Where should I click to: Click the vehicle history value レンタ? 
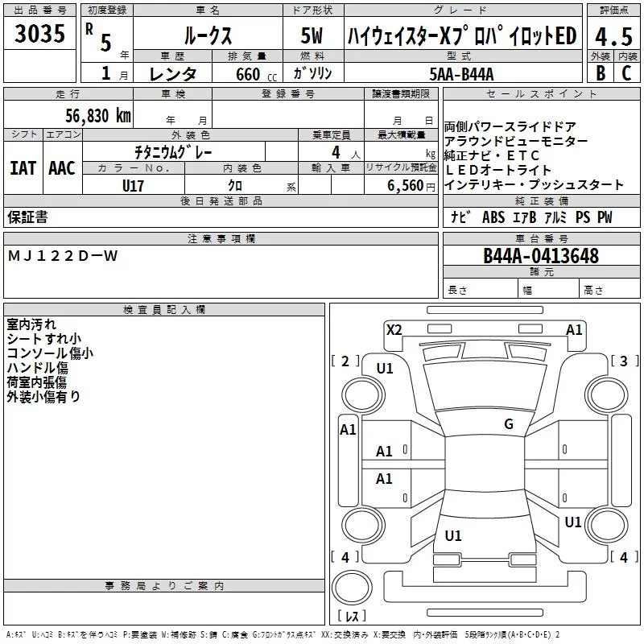(173, 74)
